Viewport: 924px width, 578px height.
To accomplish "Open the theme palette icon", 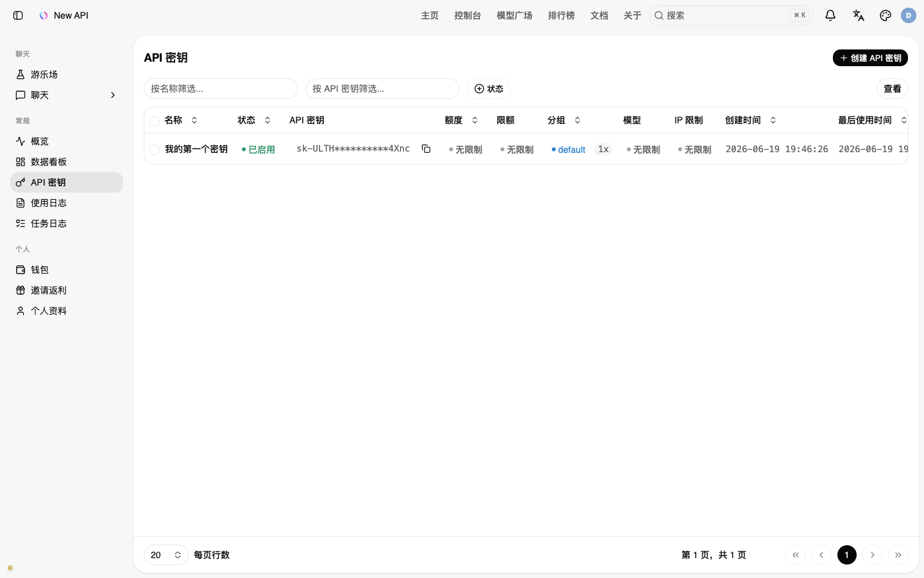I will pos(886,15).
